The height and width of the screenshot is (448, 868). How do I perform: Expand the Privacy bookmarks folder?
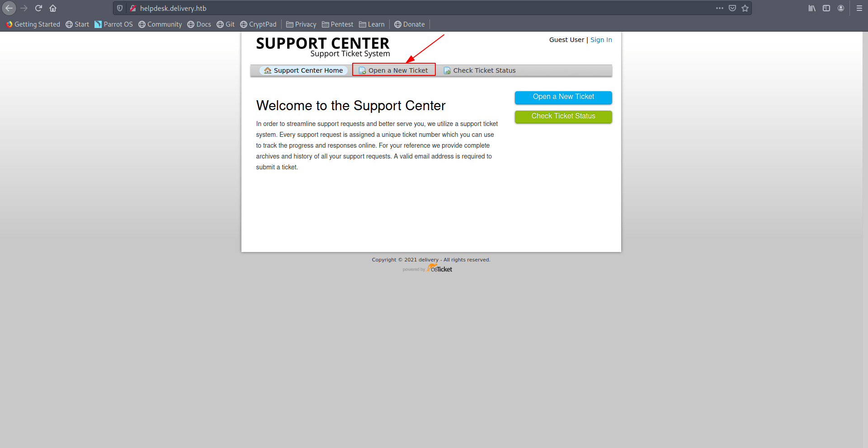301,24
